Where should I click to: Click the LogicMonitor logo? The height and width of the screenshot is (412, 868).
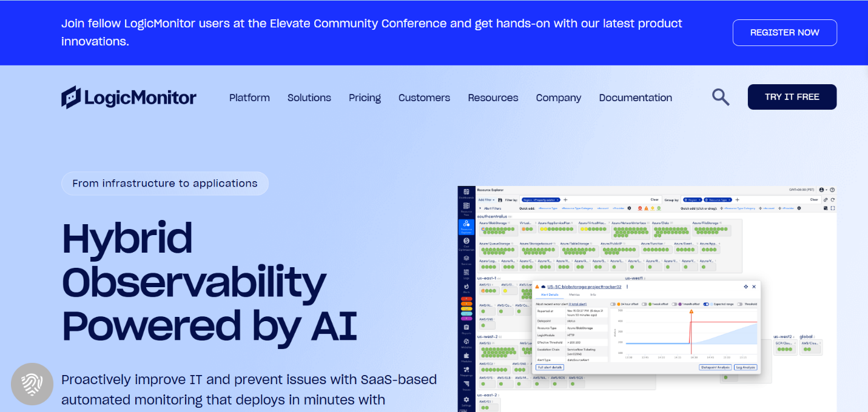(129, 97)
